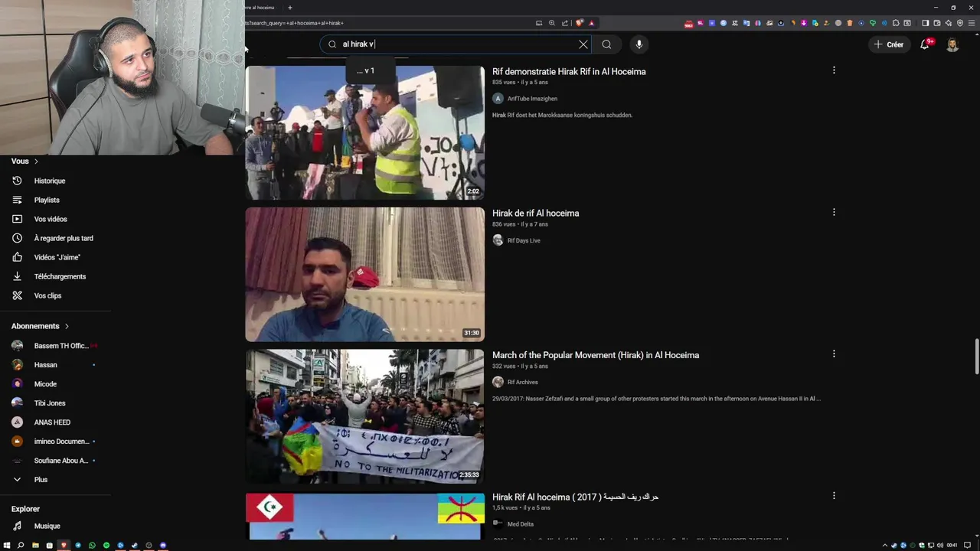The height and width of the screenshot is (551, 980).
Task: Open March of the Popular Movement thumbnail
Action: [364, 416]
